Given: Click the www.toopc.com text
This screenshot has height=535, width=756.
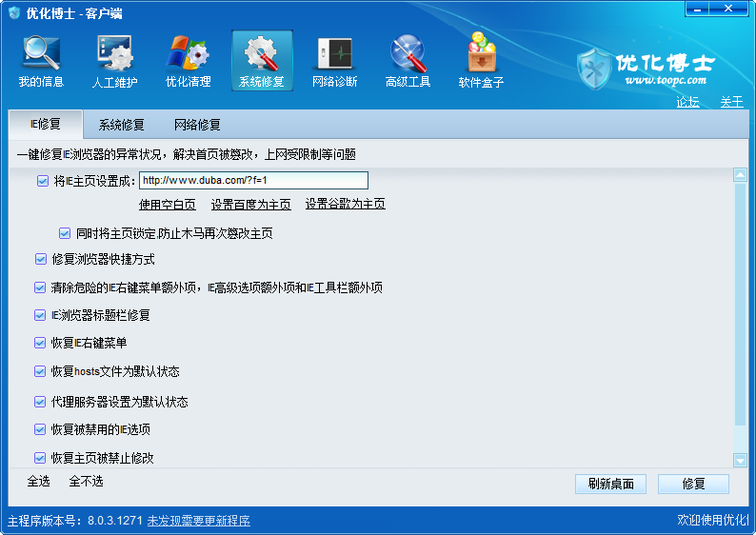Looking at the screenshot, I should 666,81.
